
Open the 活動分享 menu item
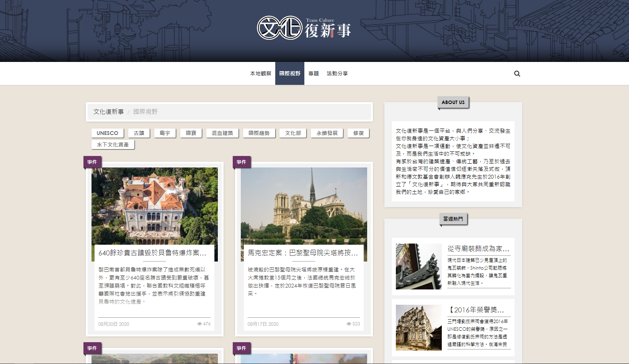[337, 73]
